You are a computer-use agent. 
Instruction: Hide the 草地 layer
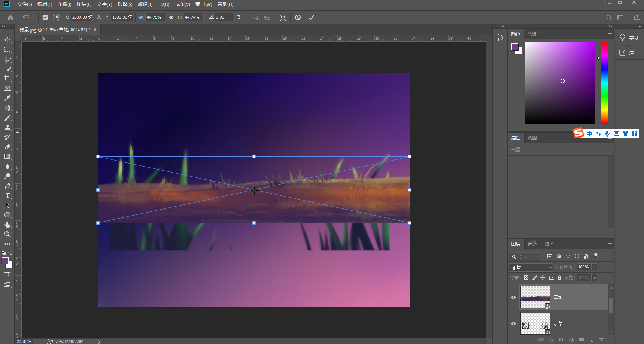[513, 298]
